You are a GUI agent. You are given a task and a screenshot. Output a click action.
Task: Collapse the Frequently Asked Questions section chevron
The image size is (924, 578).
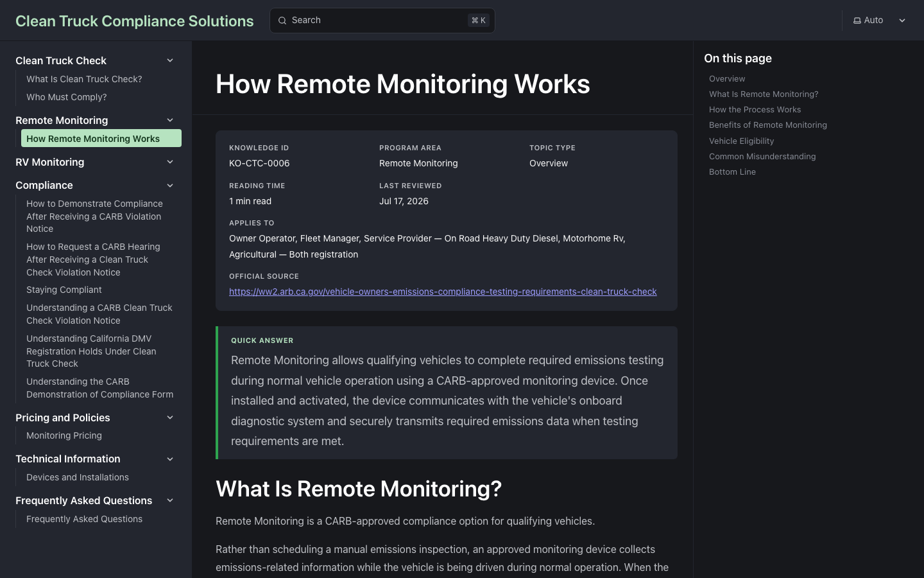(170, 500)
